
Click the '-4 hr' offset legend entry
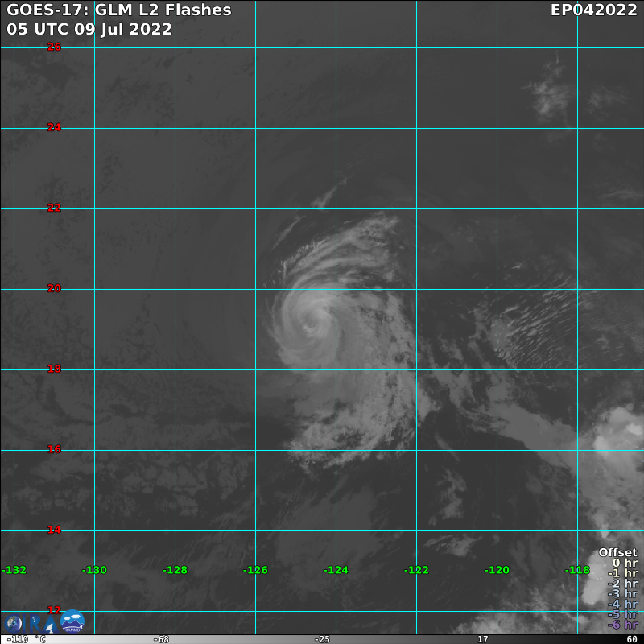pos(622,604)
